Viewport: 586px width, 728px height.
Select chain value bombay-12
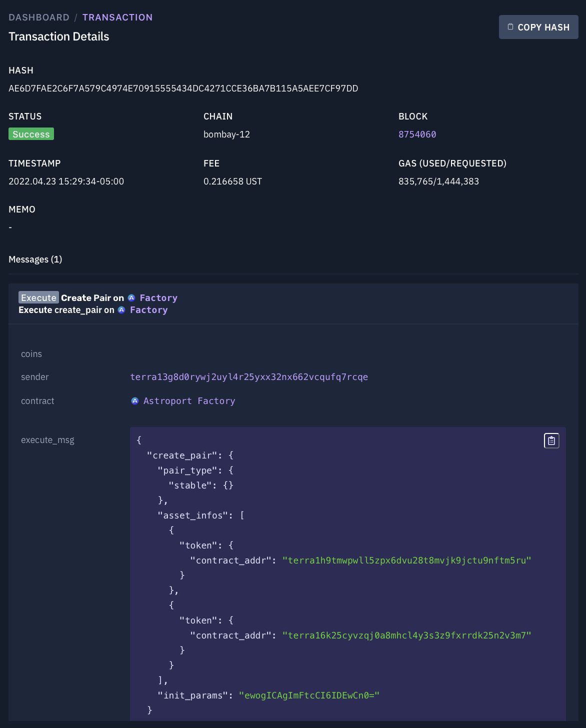point(226,134)
